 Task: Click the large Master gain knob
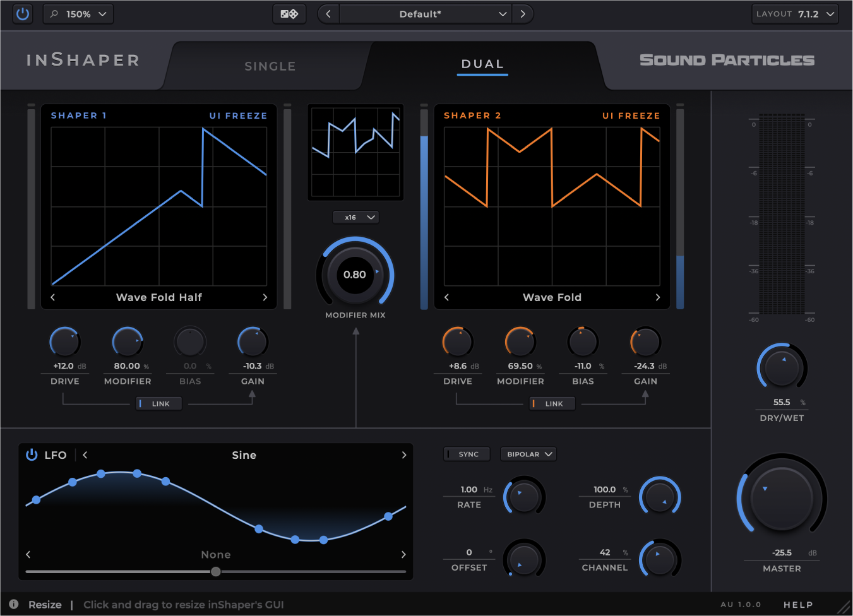[782, 498]
